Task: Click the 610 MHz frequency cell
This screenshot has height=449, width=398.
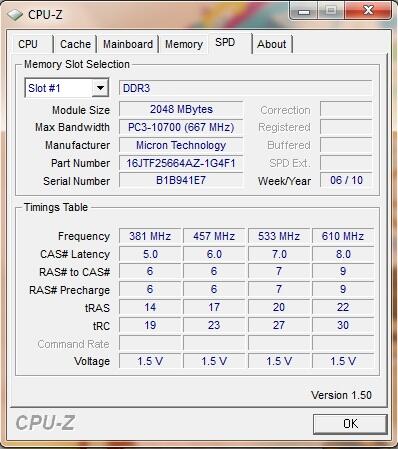Action: click(343, 236)
